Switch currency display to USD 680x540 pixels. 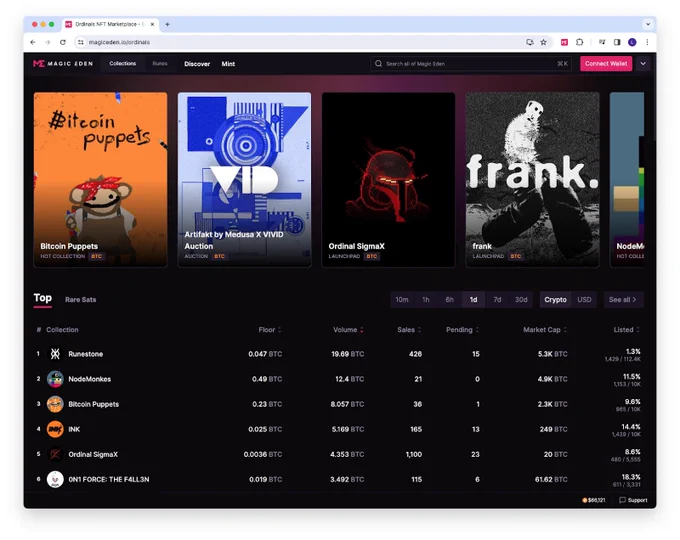(584, 300)
